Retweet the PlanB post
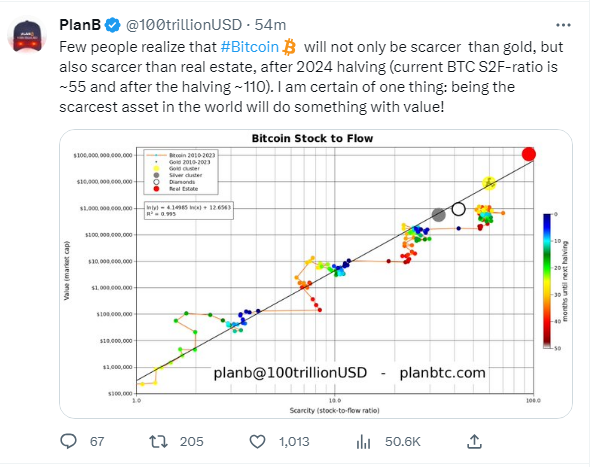Screen dimensions: 605x467 click(x=159, y=442)
